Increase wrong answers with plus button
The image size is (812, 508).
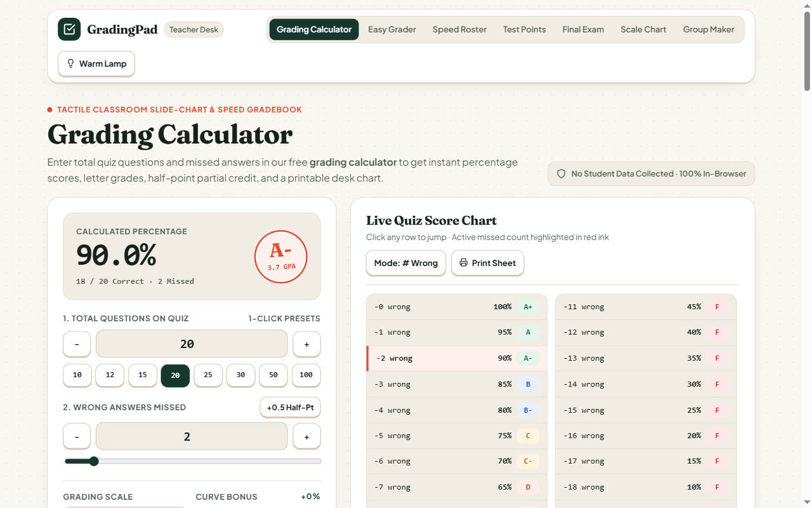pyautogui.click(x=306, y=437)
